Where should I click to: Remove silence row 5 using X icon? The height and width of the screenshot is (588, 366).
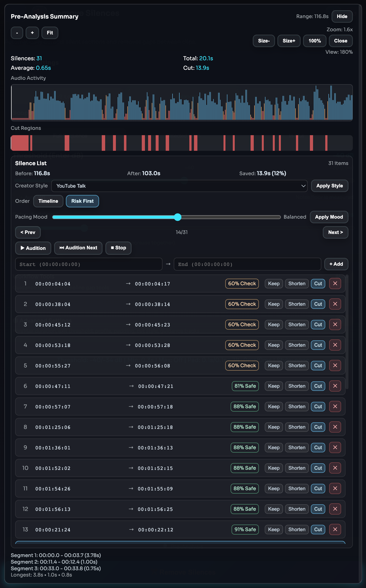pos(335,365)
